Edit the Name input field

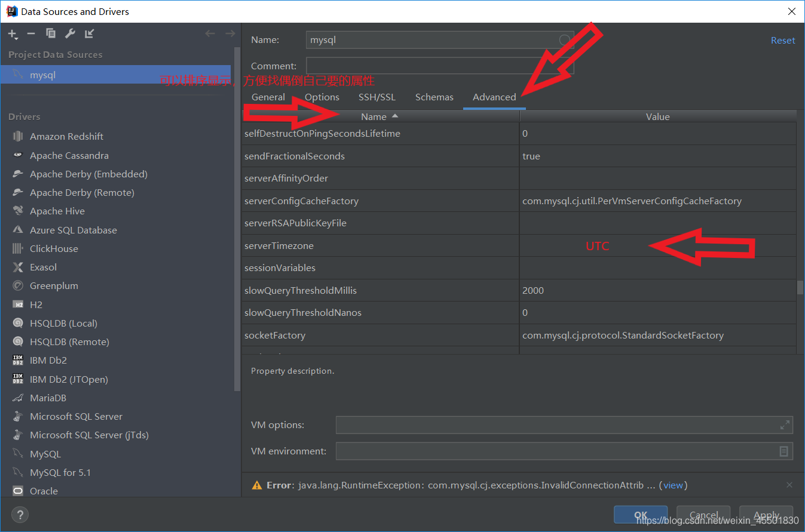[x=440, y=40]
